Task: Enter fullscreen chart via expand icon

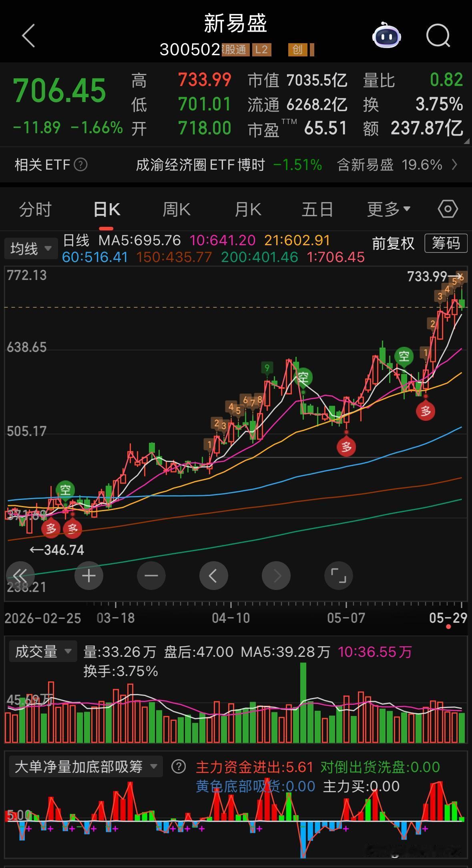Action: coord(339,576)
